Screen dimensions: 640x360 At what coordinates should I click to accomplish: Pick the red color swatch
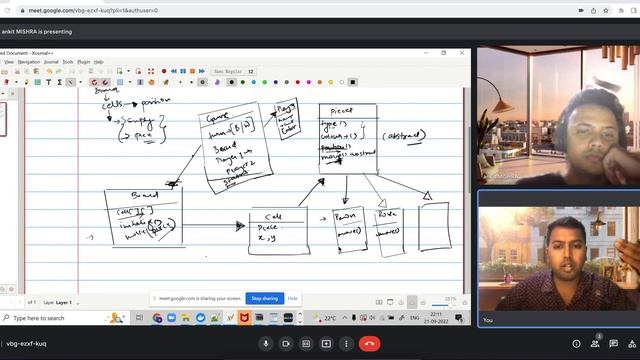point(298,82)
